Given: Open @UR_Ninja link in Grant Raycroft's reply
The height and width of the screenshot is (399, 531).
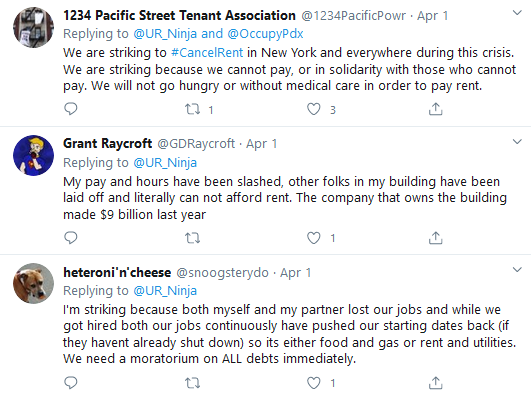Looking at the screenshot, I should [x=165, y=163].
